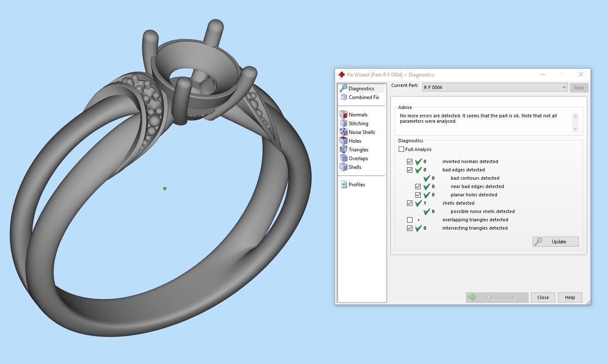Uncheck bad edges detected checkbox
Viewport: 608px width, 364px height.
point(409,170)
